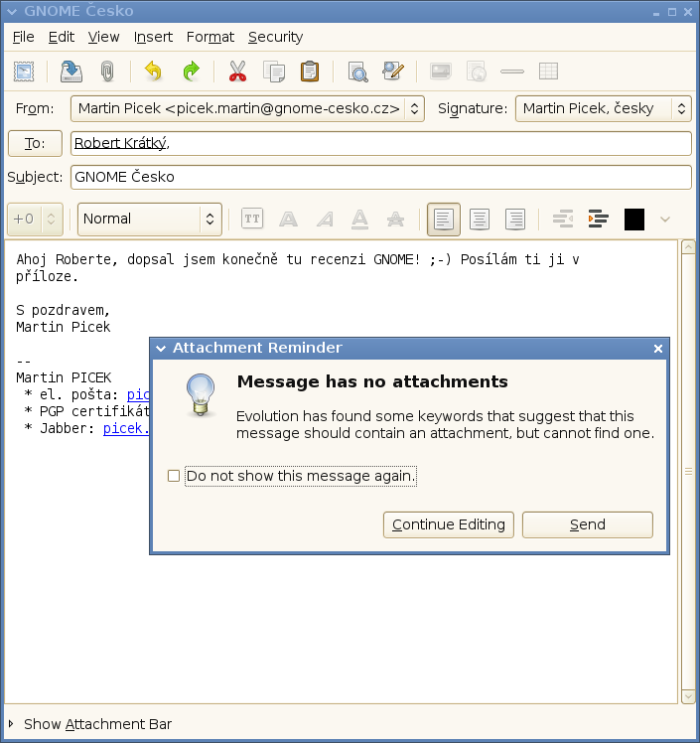Open the Edit menu
Image resolution: width=700 pixels, height=743 pixels.
62,37
